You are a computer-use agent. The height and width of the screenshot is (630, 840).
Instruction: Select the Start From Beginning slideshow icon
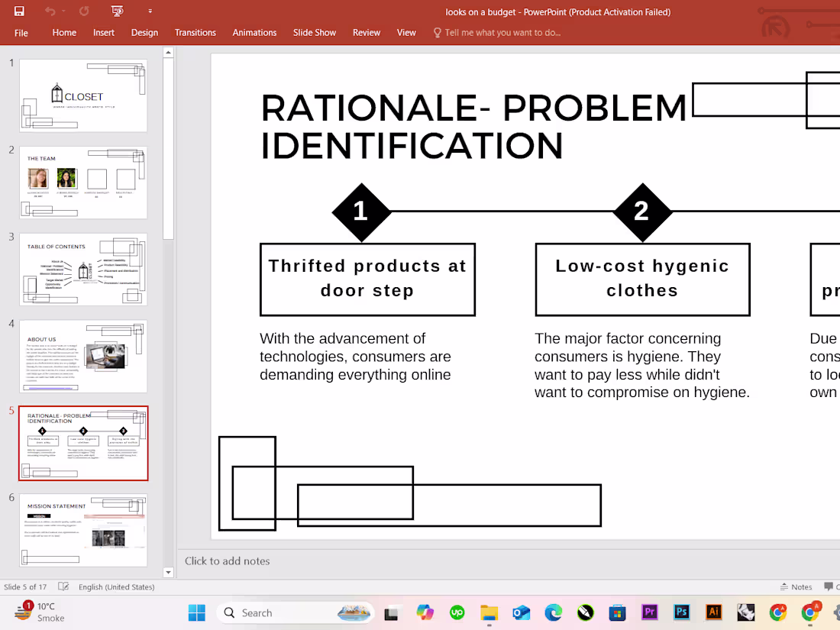[116, 11]
